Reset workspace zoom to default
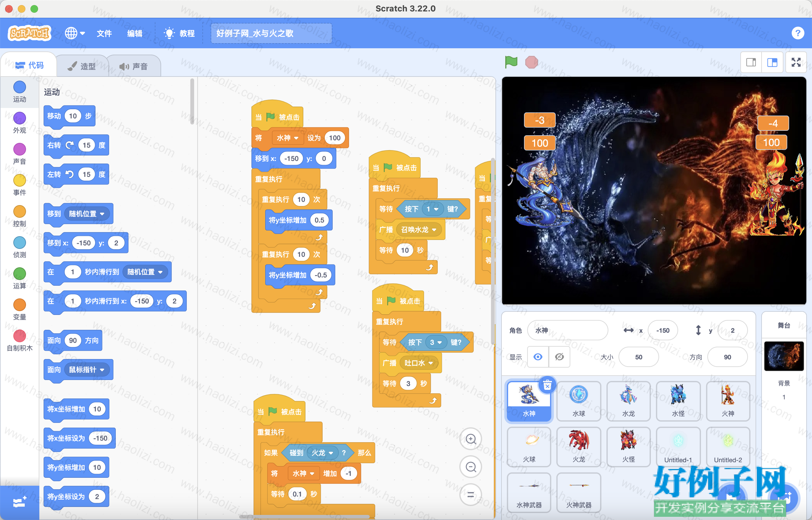The width and height of the screenshot is (812, 520). click(x=471, y=495)
